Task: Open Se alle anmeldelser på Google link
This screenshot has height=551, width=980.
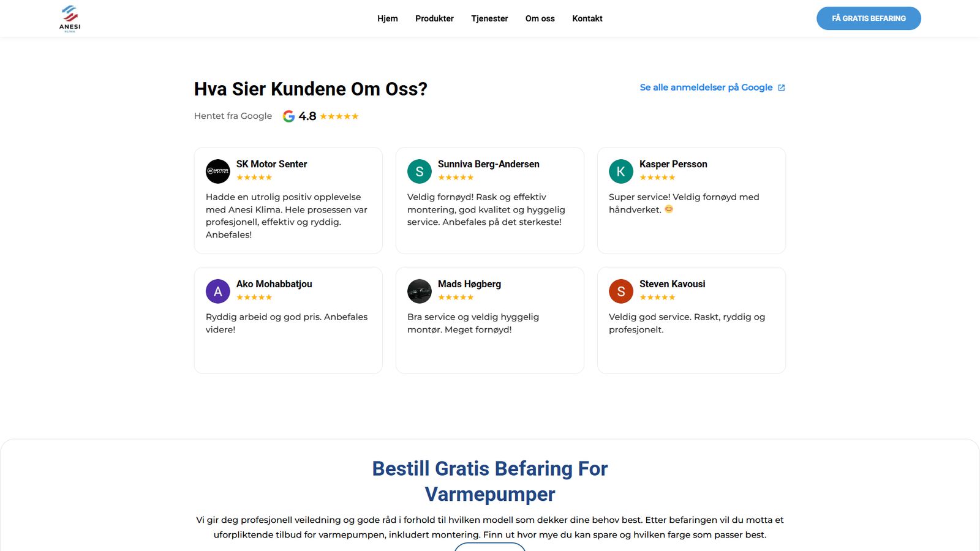Action: click(706, 88)
